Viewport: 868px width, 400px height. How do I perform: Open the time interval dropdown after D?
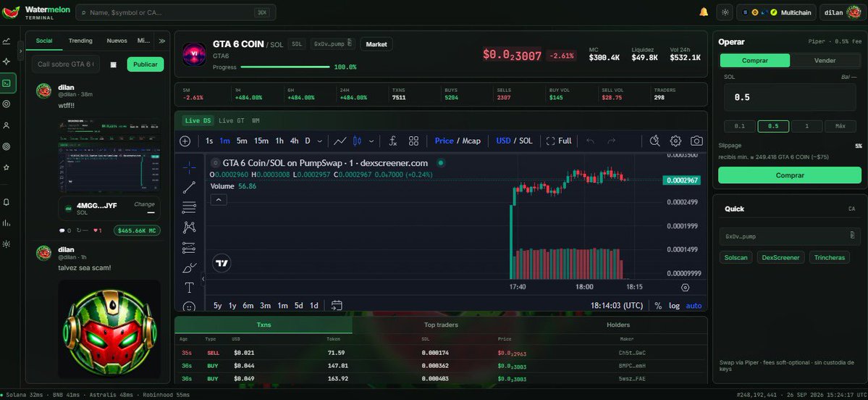pyautogui.click(x=319, y=141)
